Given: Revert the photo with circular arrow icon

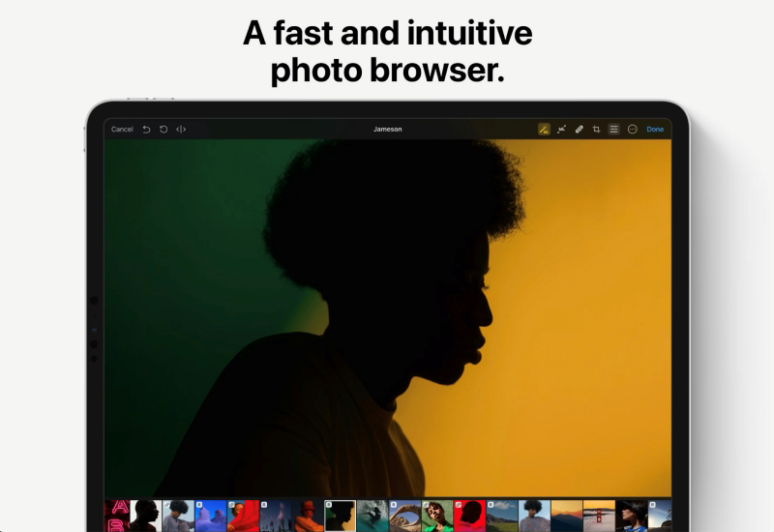Looking at the screenshot, I should (164, 130).
